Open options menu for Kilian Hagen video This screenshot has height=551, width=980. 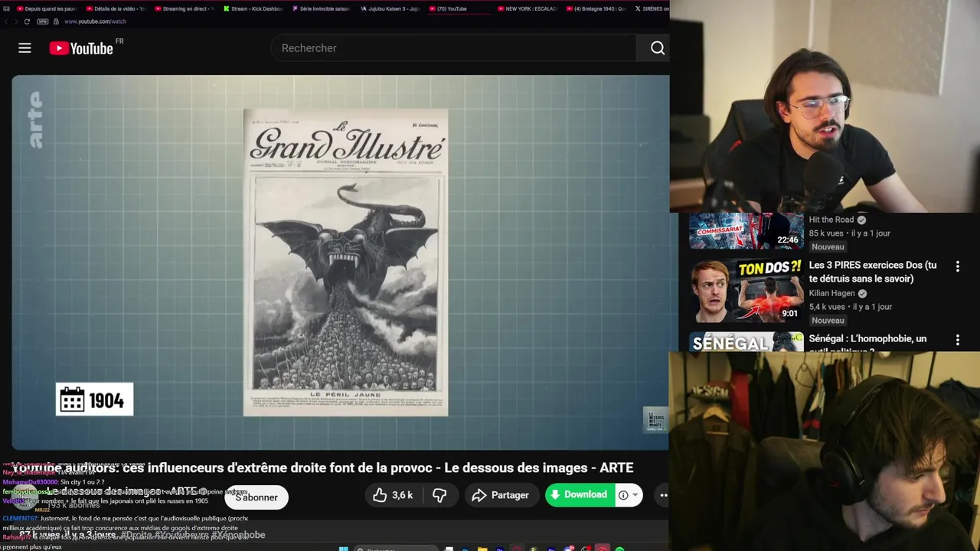tap(957, 266)
